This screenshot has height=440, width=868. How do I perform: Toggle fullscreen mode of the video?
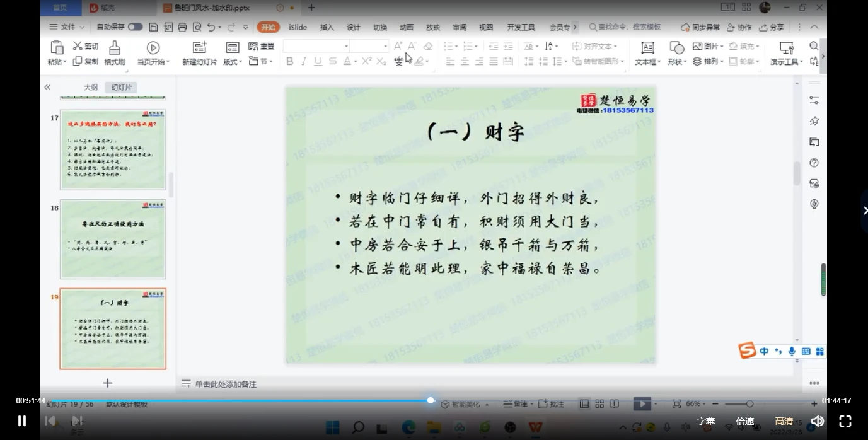845,421
